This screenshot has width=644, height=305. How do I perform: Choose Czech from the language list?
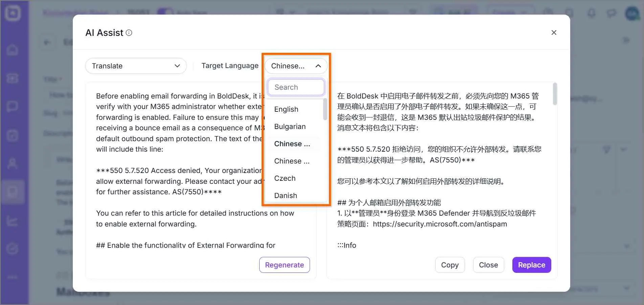point(285,178)
